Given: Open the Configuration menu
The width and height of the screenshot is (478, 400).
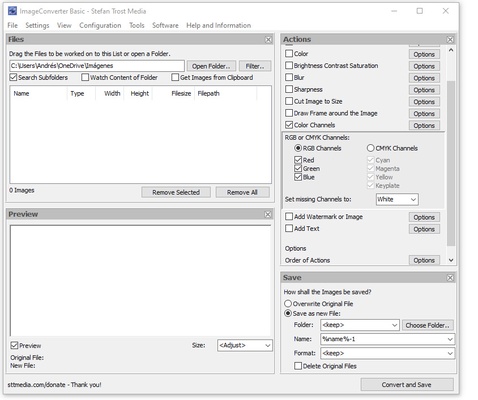Looking at the screenshot, I should tap(100, 25).
